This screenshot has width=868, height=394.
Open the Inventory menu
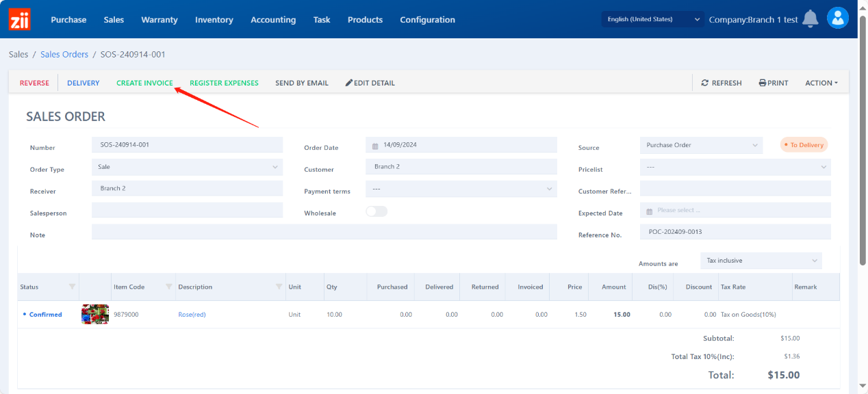[214, 20]
